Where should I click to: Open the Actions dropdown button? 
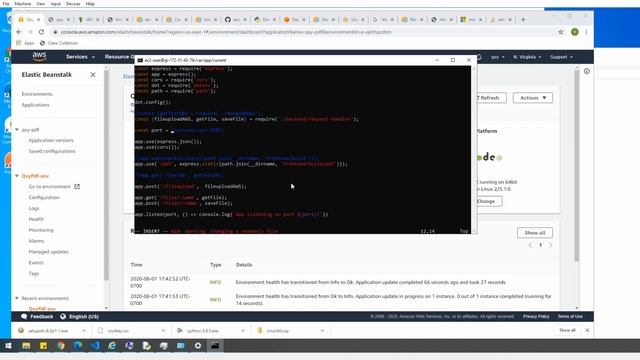[533, 98]
